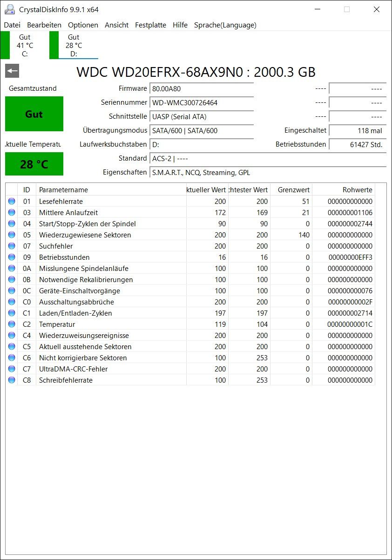
Task: Open the Optionen menu
Action: (x=83, y=25)
